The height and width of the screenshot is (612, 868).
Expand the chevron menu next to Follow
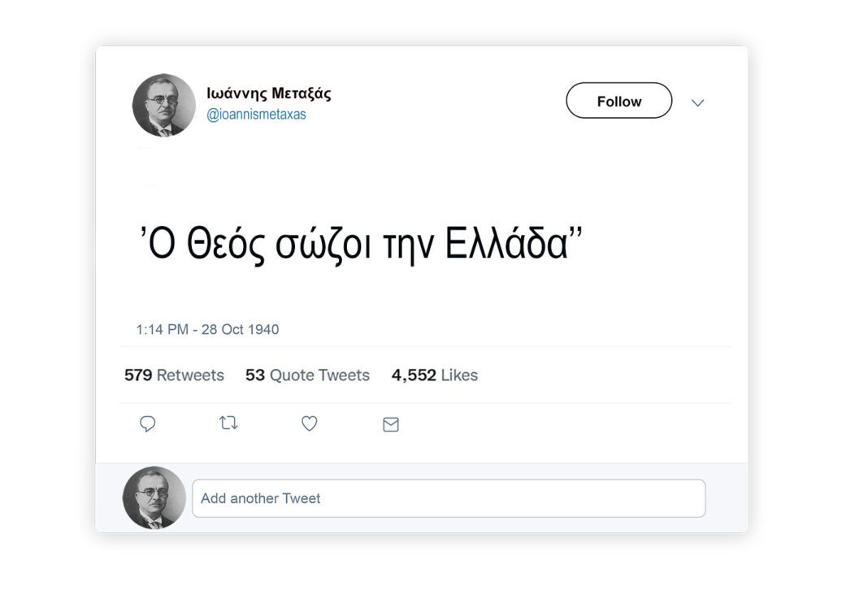pyautogui.click(x=697, y=102)
